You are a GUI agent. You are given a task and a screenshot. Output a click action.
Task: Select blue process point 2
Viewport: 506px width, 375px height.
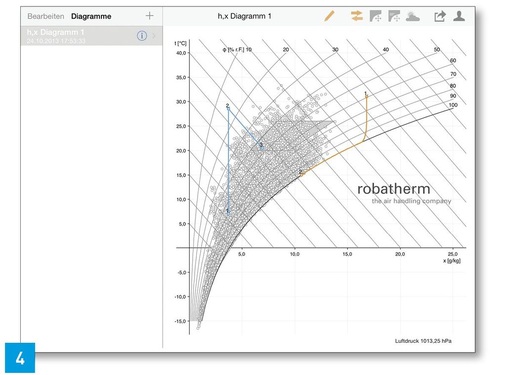pos(228,107)
